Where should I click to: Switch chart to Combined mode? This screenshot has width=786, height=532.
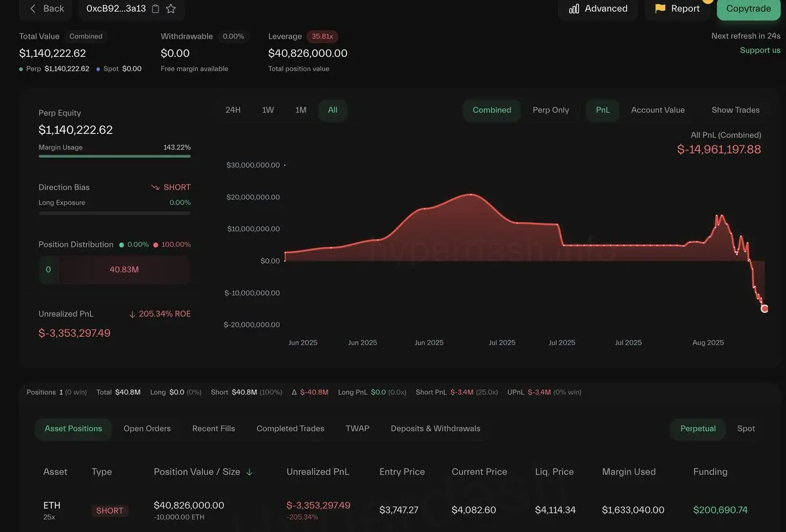492,109
